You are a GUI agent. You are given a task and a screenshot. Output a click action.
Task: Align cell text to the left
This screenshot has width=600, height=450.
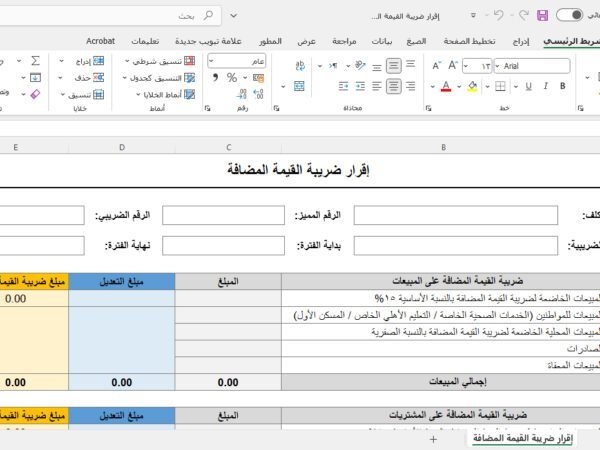[377, 86]
